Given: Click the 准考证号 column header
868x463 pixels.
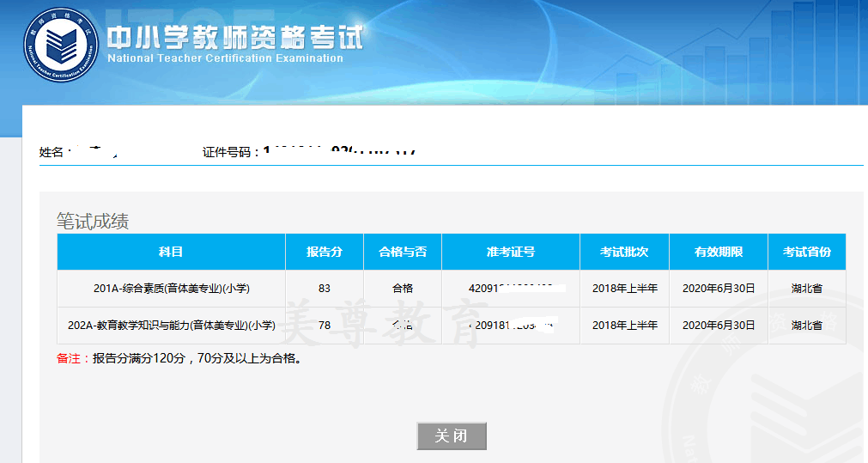Looking at the screenshot, I should click(x=511, y=252).
